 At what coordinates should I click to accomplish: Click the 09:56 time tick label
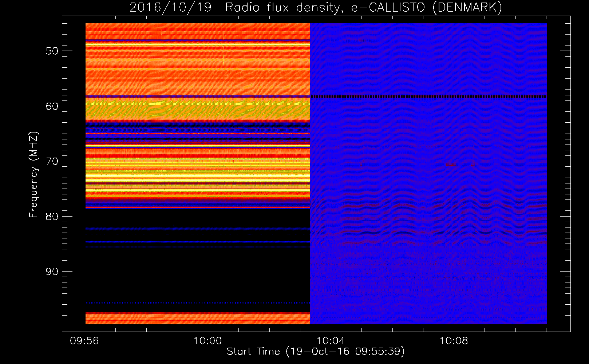(84, 341)
